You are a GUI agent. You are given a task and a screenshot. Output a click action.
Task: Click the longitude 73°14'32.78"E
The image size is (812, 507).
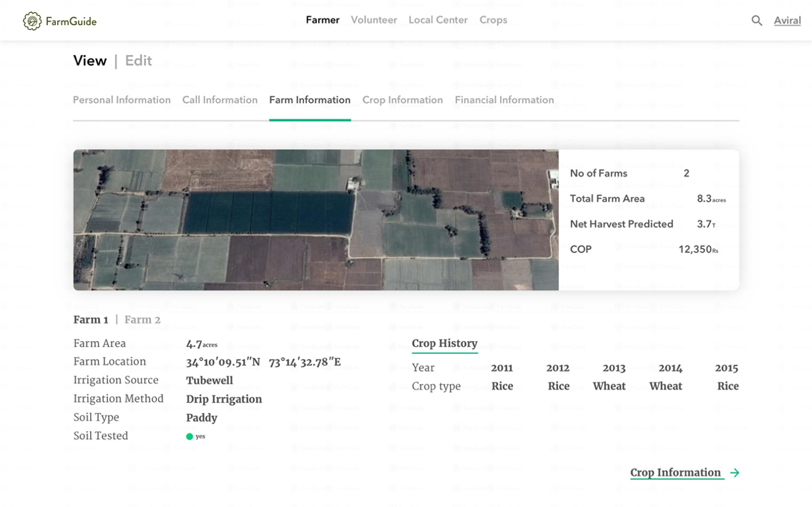[305, 362]
